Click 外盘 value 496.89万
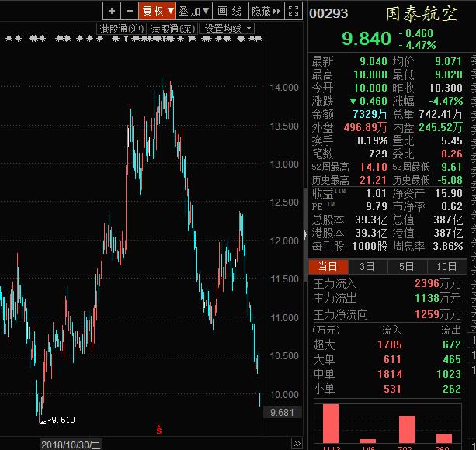The image size is (476, 450). [x=366, y=127]
